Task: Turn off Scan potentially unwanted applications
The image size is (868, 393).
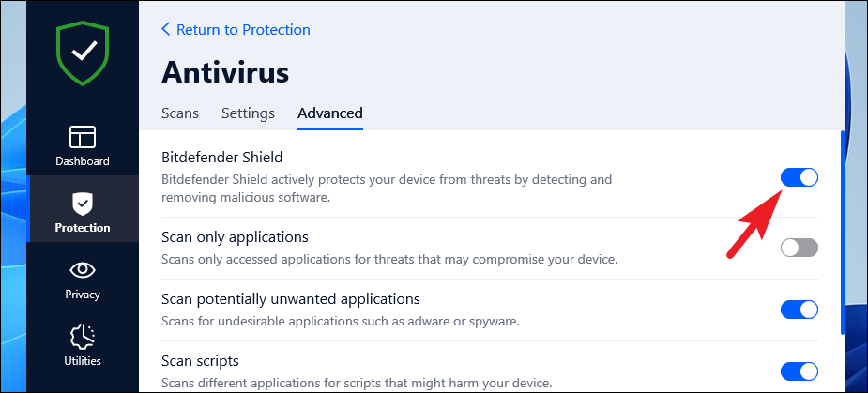Action: coord(799,310)
